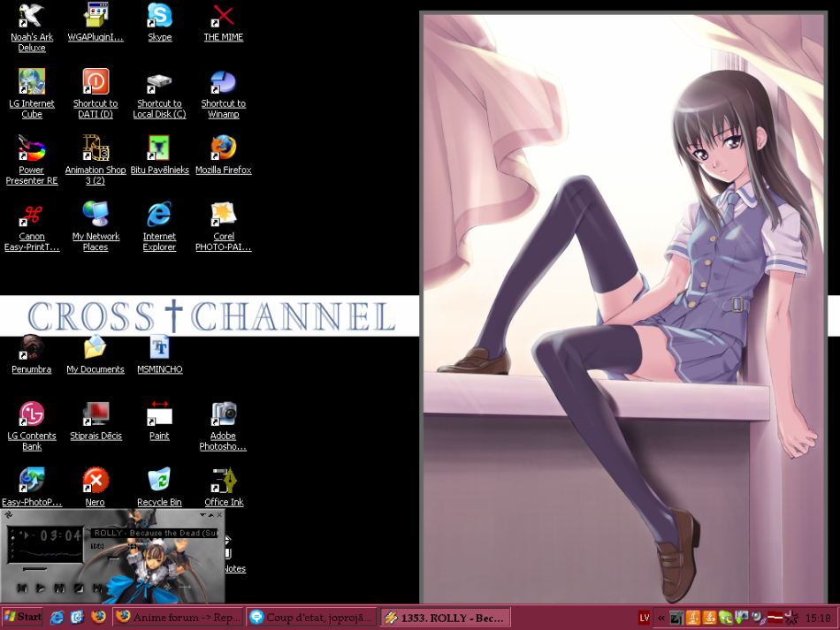Open the Winamp menu icon at top-left
Viewport: 840px width, 630px height.
click(8, 515)
